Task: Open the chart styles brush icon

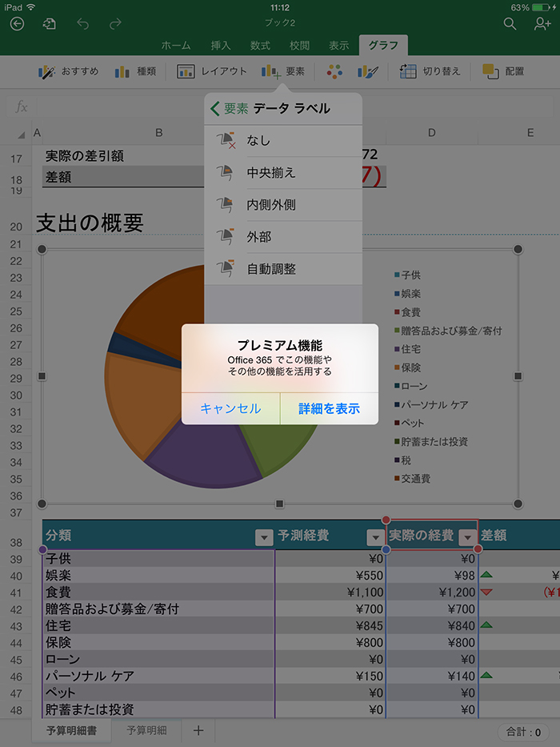Action: point(368,72)
